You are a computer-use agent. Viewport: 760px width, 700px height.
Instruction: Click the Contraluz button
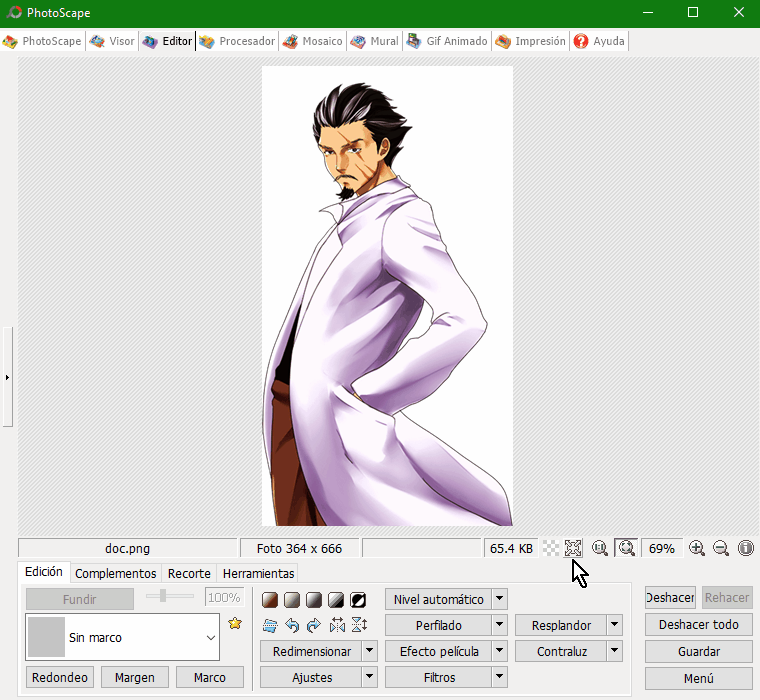[x=561, y=651]
